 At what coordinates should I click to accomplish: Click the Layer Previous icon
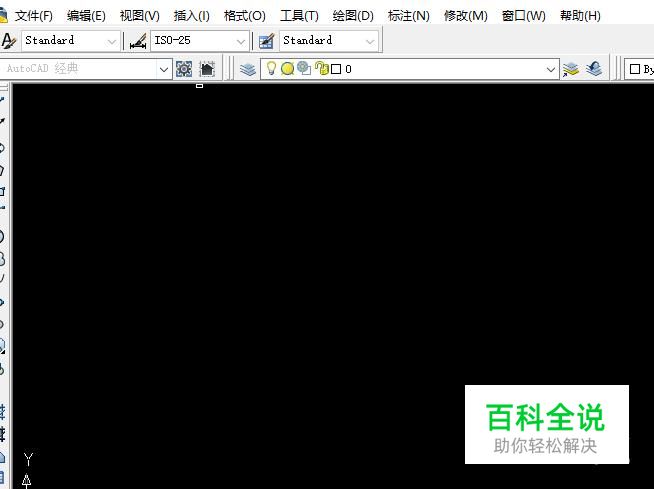click(594, 69)
